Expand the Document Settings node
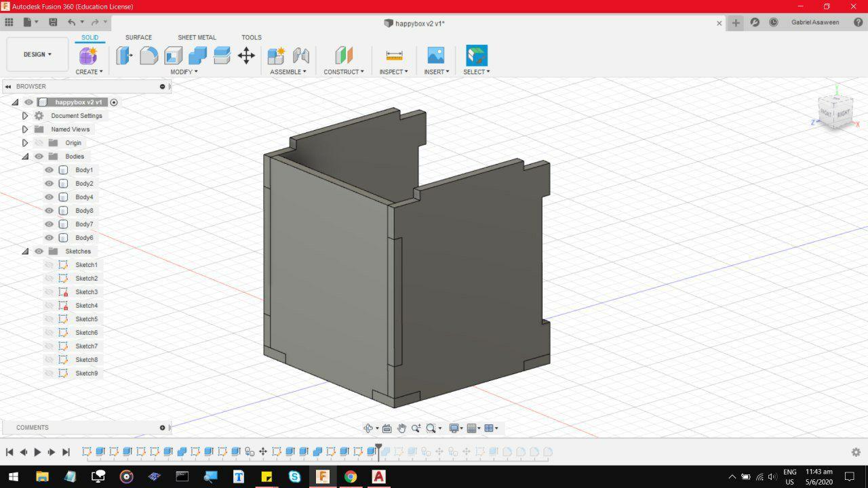 click(x=25, y=116)
